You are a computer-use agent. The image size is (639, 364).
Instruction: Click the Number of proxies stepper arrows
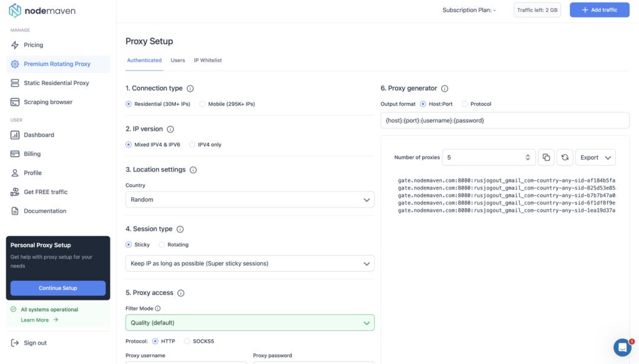528,158
